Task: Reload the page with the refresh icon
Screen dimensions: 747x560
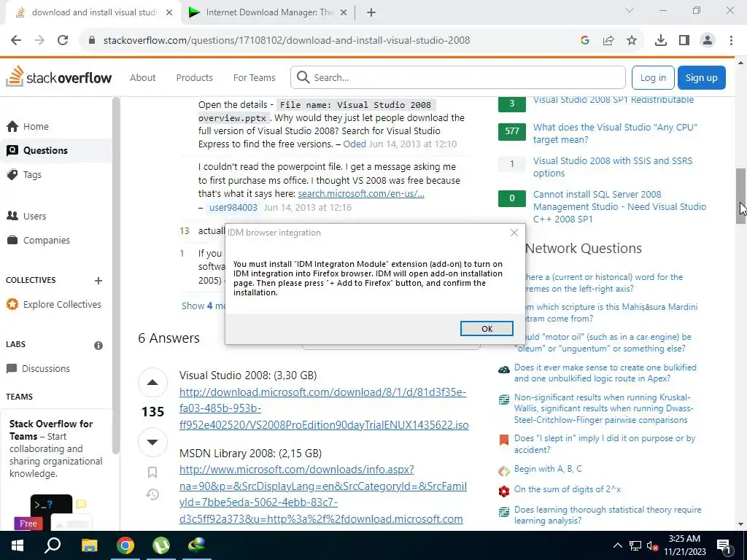Action: click(x=63, y=41)
